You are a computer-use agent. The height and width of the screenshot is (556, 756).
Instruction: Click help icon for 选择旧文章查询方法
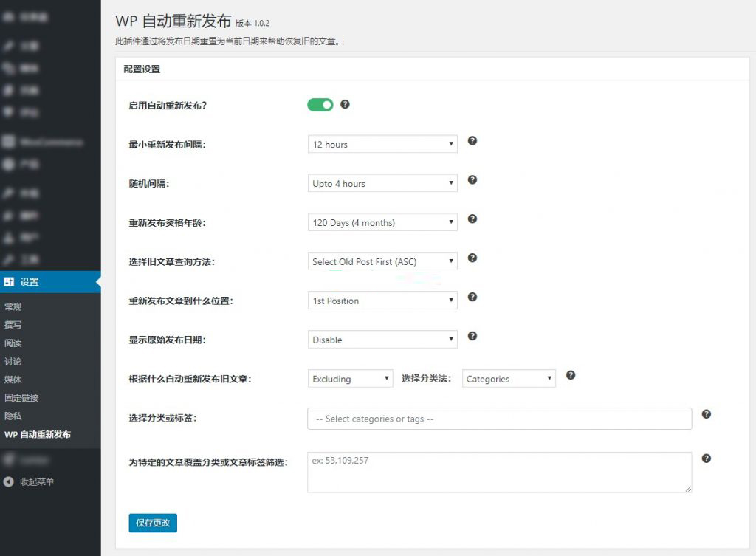pyautogui.click(x=472, y=258)
